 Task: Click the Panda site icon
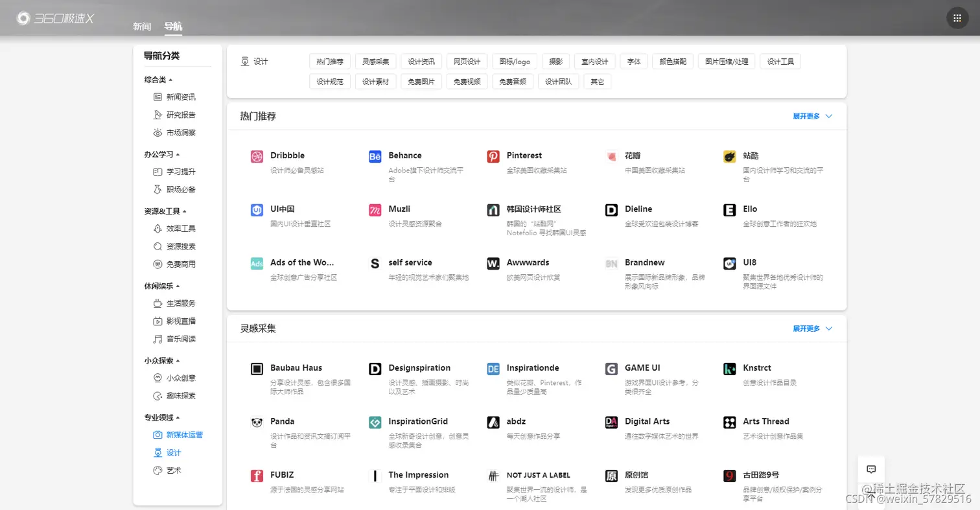[257, 423]
